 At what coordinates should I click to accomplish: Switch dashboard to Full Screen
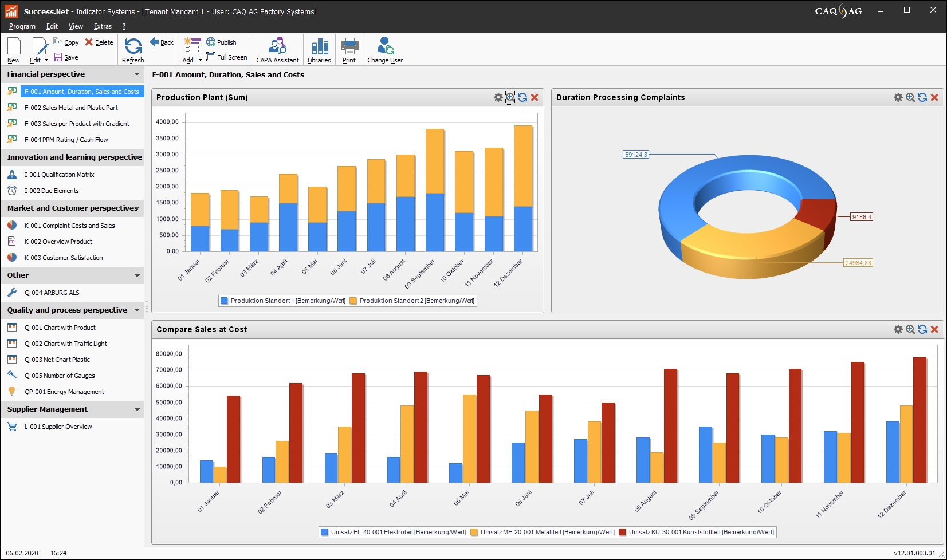point(227,57)
